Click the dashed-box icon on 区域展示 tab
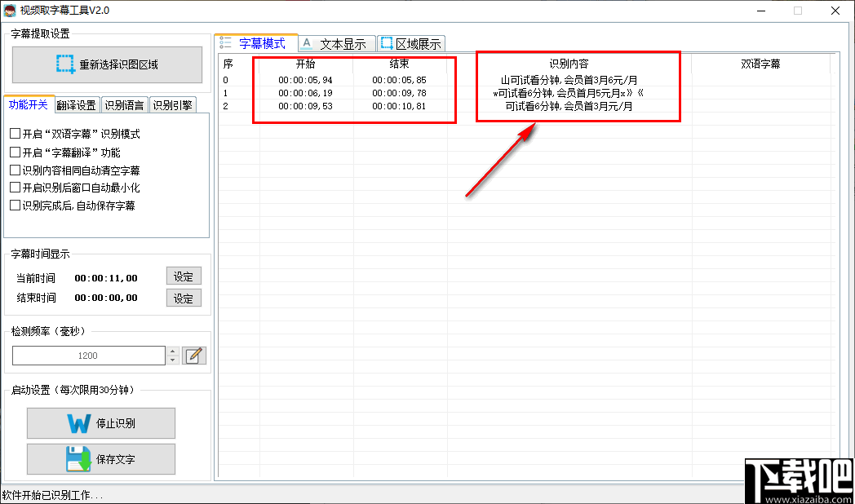This screenshot has height=504, width=855. [x=386, y=42]
